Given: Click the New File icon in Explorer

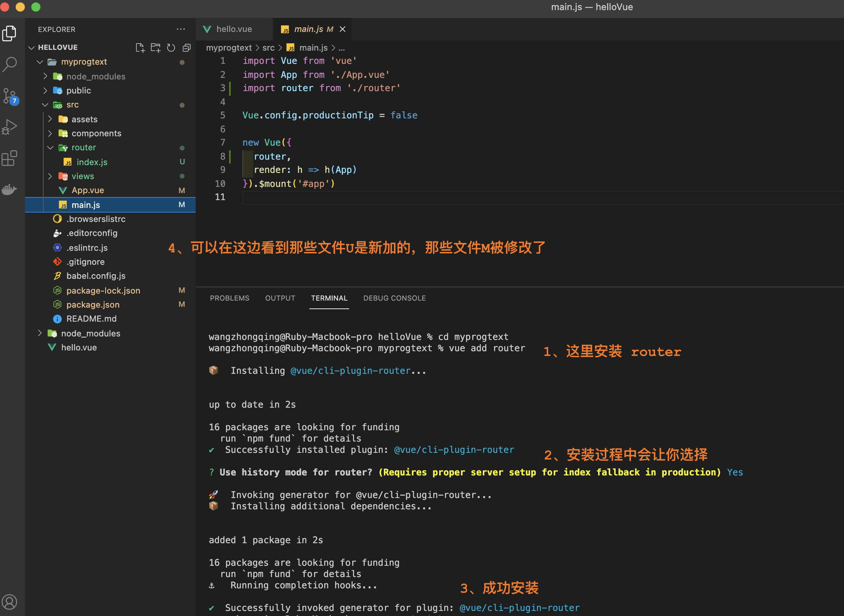Looking at the screenshot, I should (x=140, y=48).
